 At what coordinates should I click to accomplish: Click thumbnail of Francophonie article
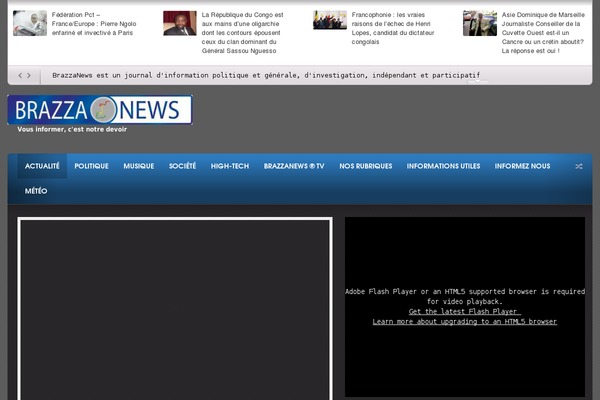click(330, 20)
